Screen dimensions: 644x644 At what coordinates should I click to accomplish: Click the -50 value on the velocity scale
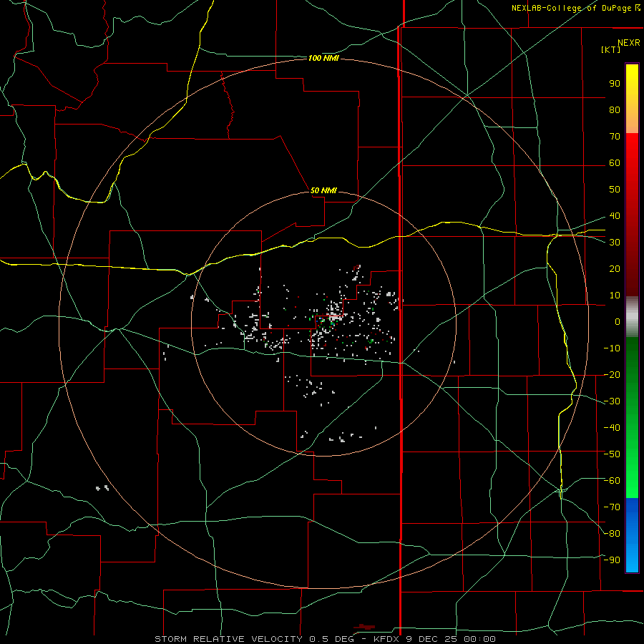click(x=612, y=454)
